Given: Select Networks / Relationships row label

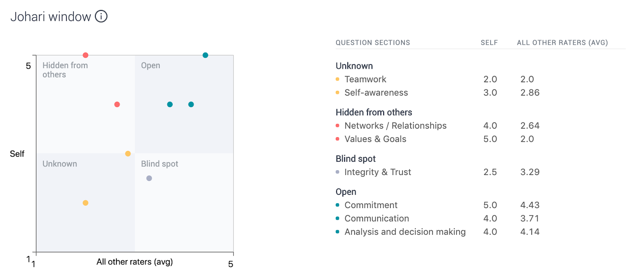Looking at the screenshot, I should [x=395, y=126].
